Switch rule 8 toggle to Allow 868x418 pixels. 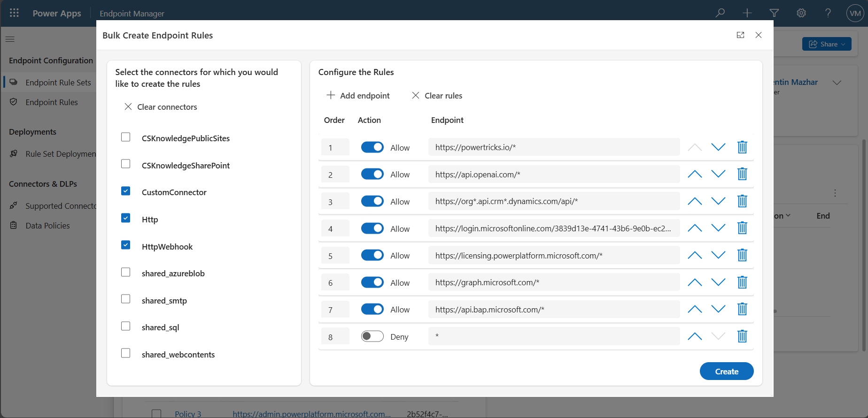tap(372, 336)
